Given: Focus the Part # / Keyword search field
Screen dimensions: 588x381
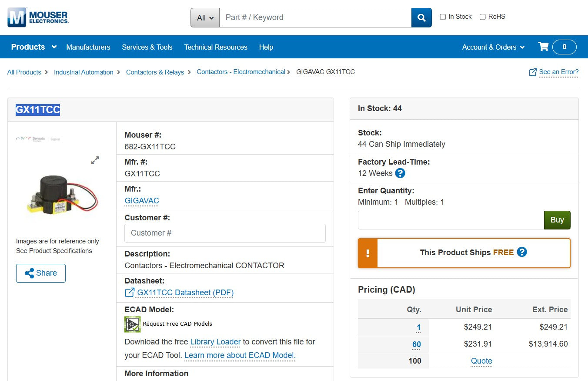Looking at the screenshot, I should click(315, 17).
